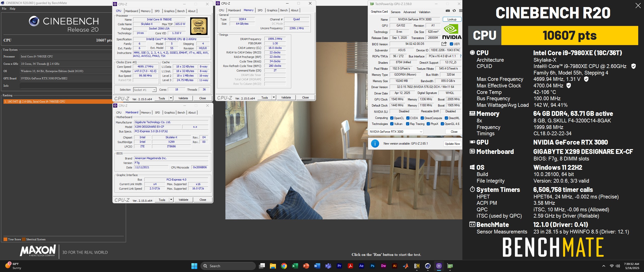Open the Socket #1 selection dropdown in CPU-Z

[x=145, y=90]
